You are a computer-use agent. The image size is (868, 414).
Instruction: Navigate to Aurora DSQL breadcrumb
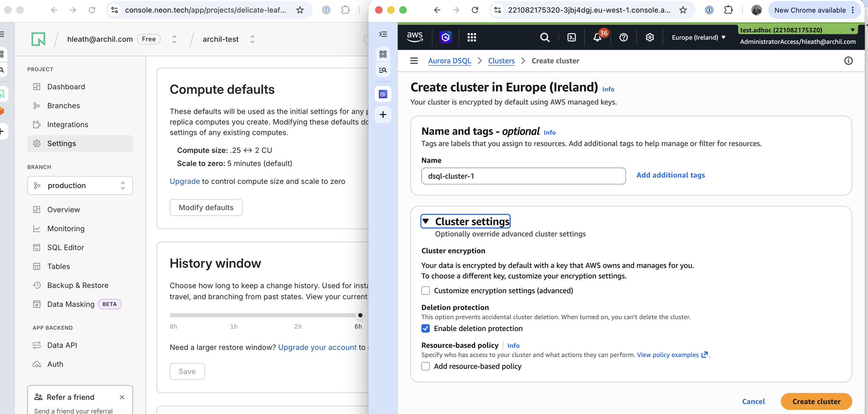click(x=450, y=61)
